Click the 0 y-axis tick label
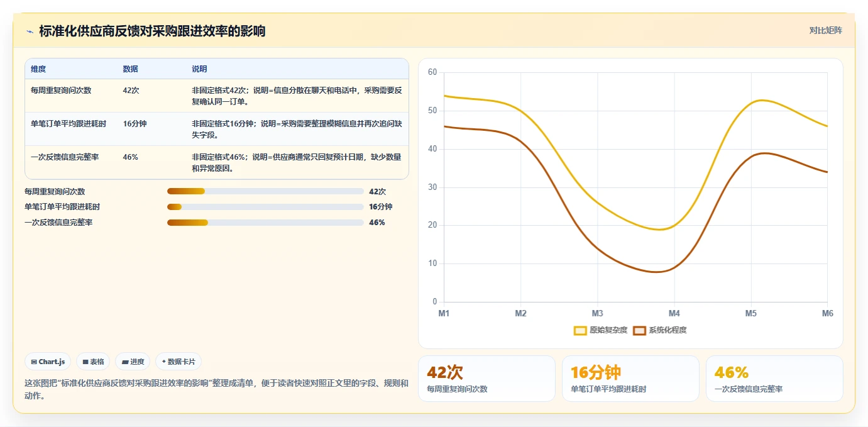This screenshot has width=868, height=427. (434, 302)
